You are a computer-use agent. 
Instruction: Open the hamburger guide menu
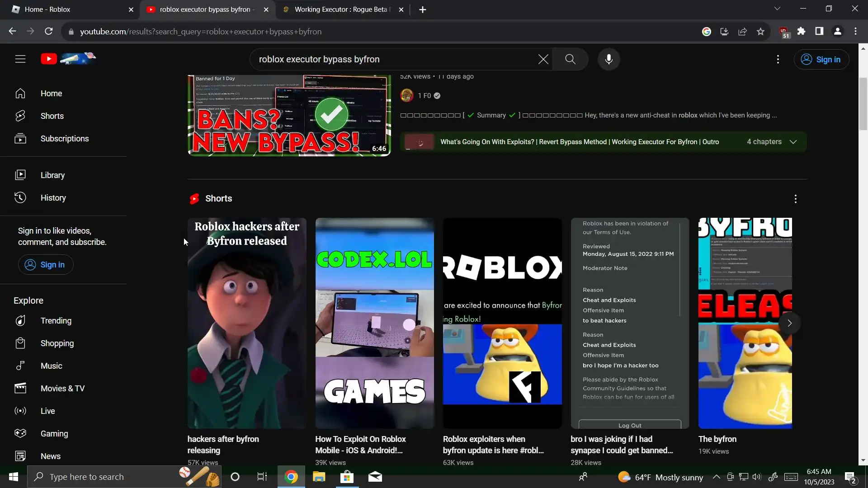click(20, 59)
